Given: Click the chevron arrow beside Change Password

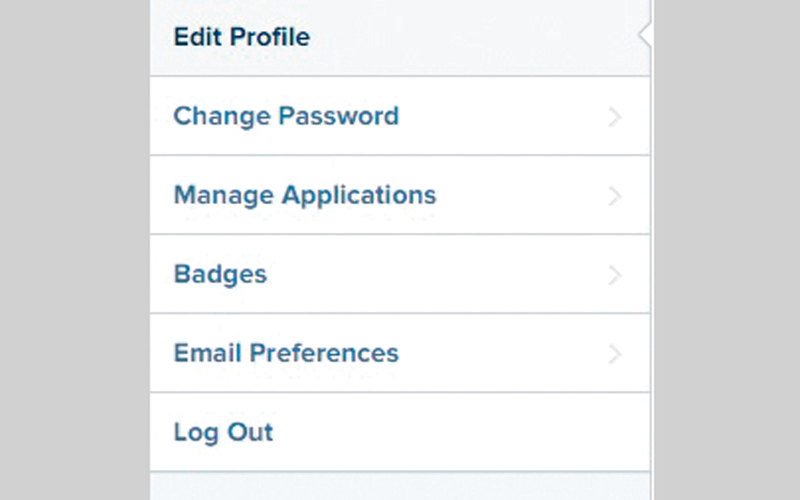Looking at the screenshot, I should (x=615, y=117).
